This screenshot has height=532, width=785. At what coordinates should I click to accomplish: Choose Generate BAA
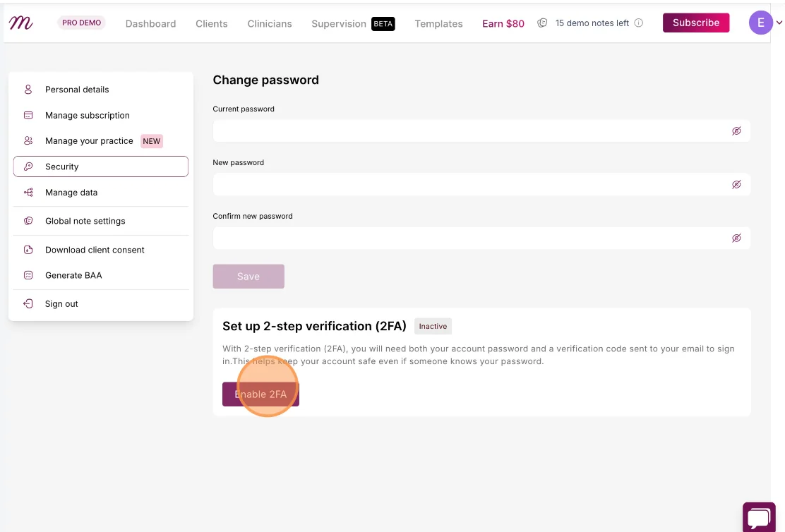(x=101, y=275)
